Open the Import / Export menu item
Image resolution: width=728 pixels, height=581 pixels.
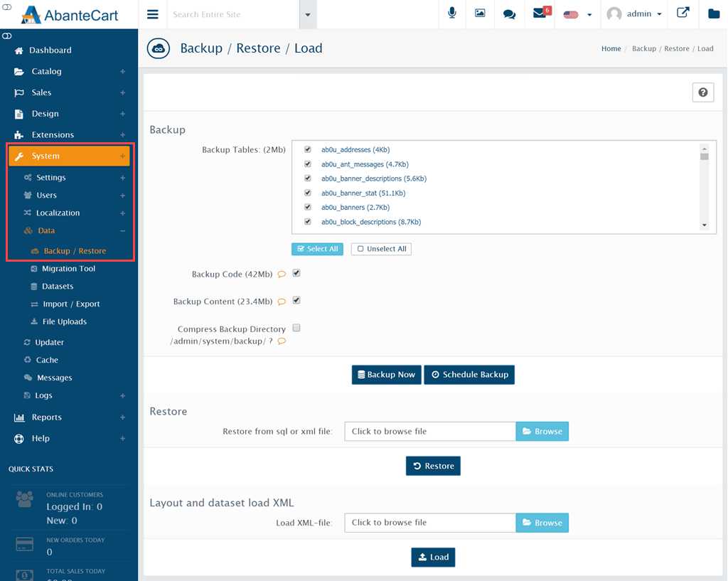tap(72, 304)
